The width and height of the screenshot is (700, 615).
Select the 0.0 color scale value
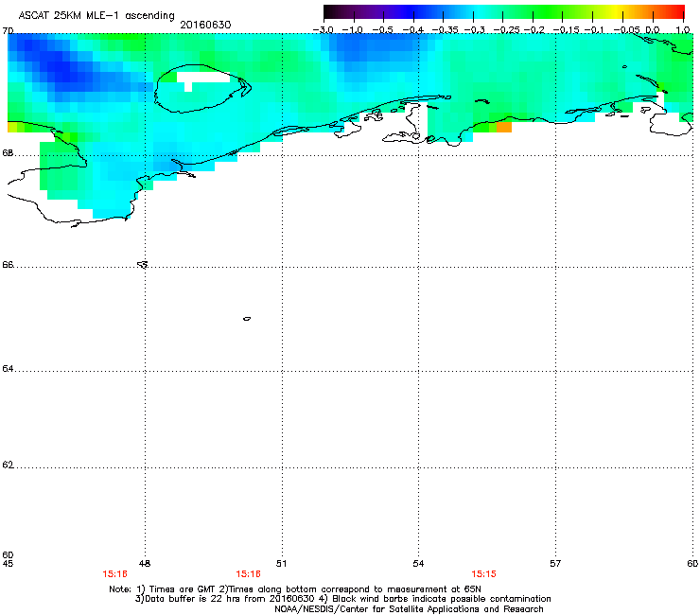pos(653,30)
